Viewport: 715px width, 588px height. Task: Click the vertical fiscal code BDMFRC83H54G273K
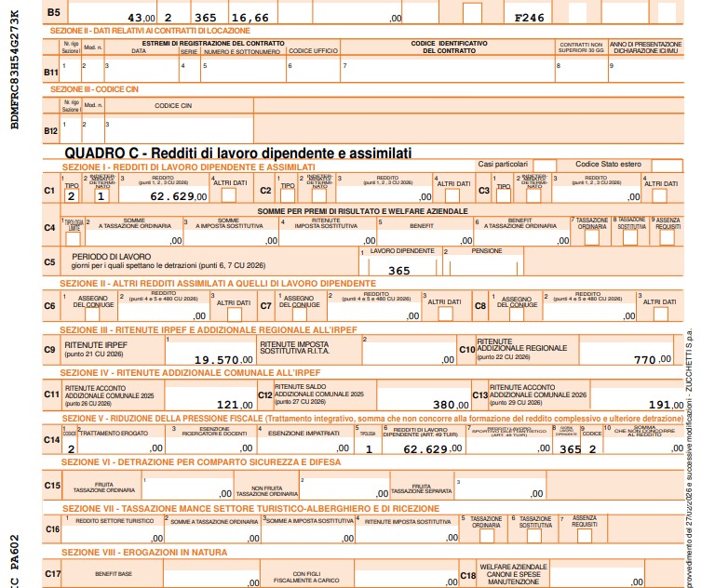(x=15, y=70)
